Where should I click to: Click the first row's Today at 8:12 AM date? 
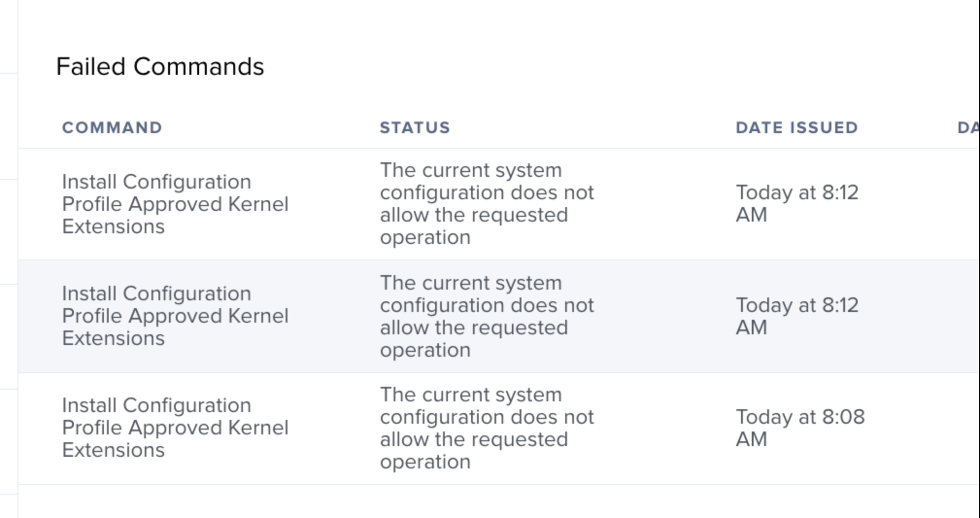click(x=797, y=204)
